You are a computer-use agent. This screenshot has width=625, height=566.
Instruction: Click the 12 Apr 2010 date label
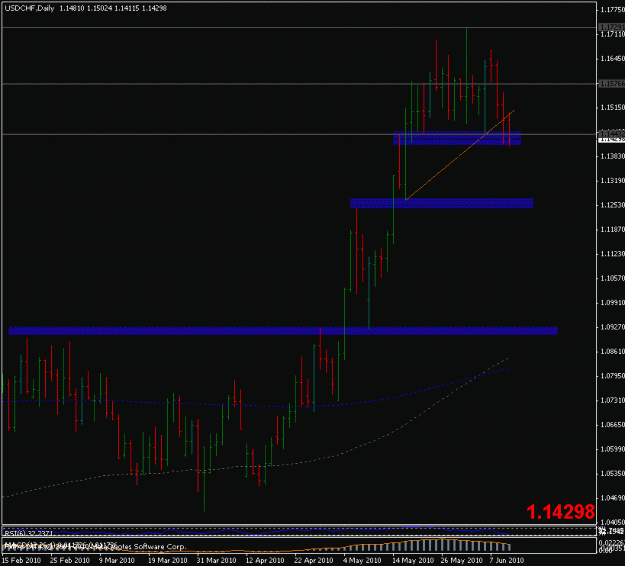265,560
